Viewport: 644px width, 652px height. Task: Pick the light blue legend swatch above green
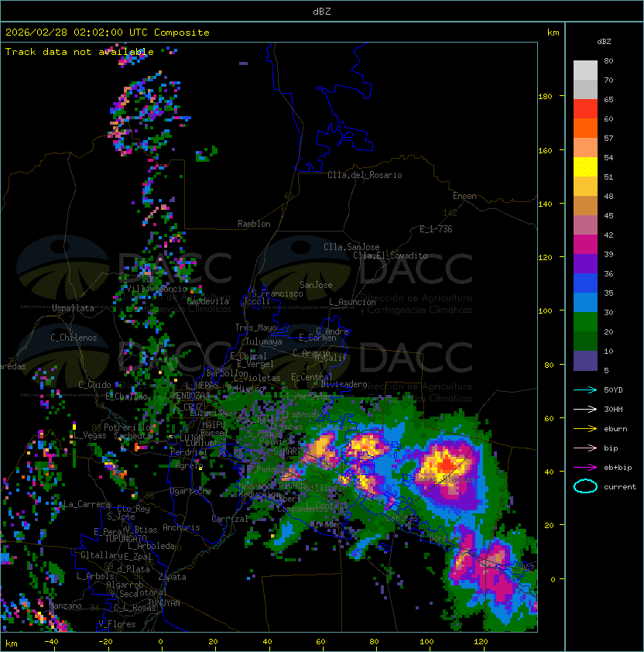[585, 303]
